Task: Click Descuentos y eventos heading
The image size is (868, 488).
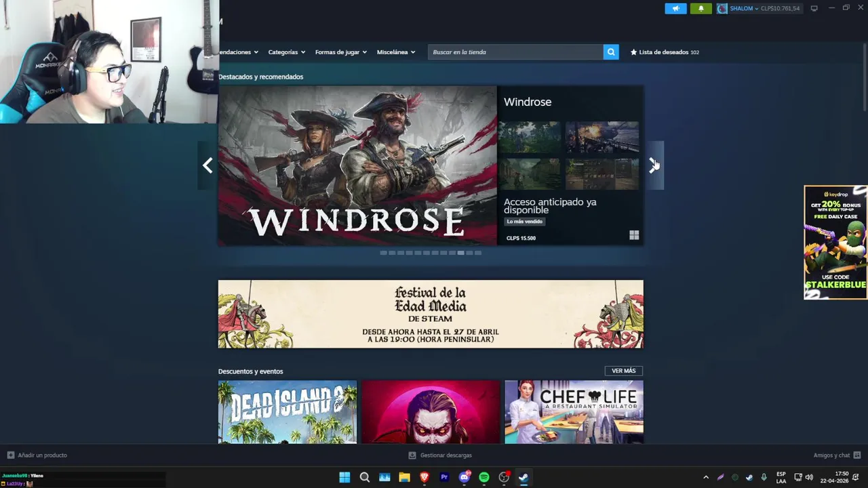Action: pos(251,371)
